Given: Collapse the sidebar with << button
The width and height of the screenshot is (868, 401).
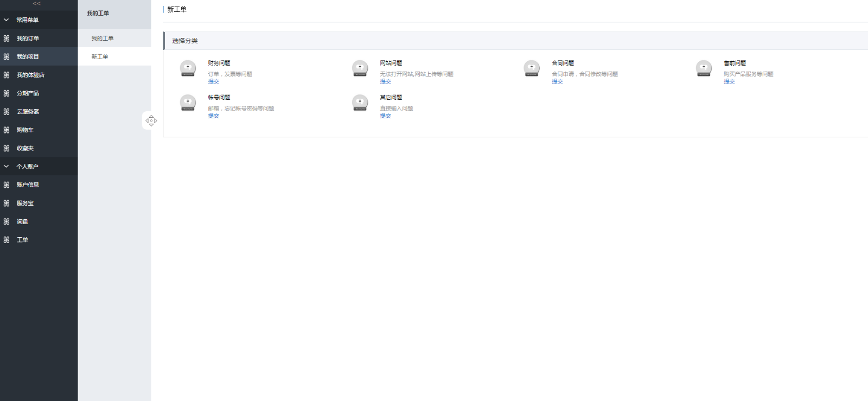Looking at the screenshot, I should point(37,4).
